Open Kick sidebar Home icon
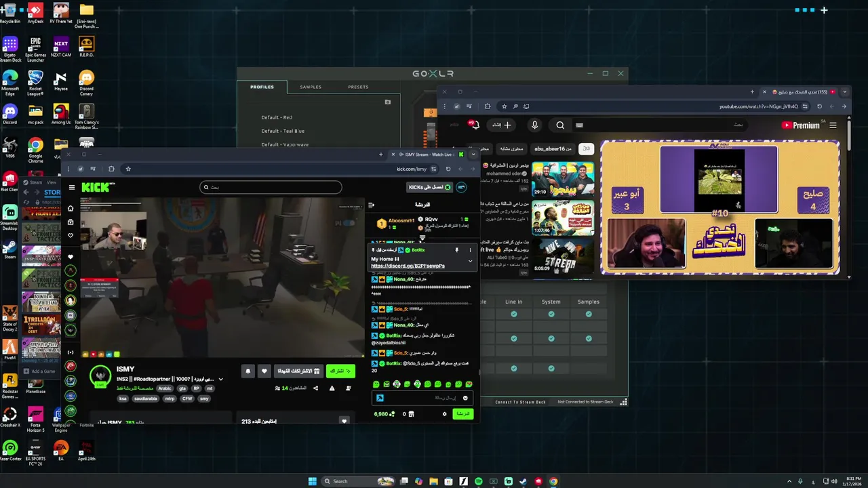Image resolution: width=868 pixels, height=488 pixels. [71, 209]
